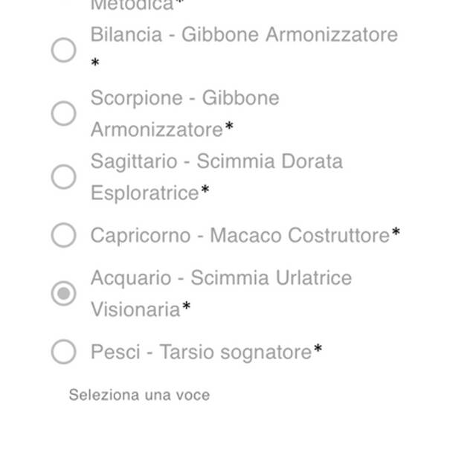The image size is (476, 476).
Task: Click the 'Bilancia - Gibbone Armonizzatore' label
Action: click(244, 35)
